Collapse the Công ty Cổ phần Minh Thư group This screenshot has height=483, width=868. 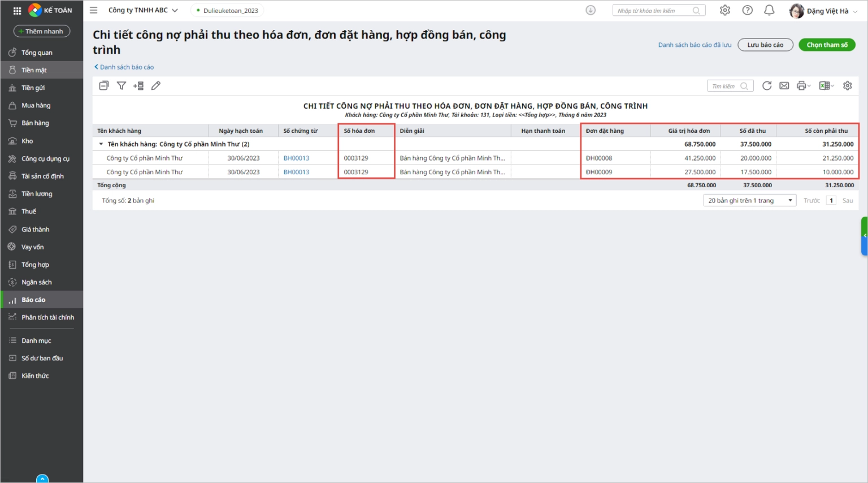(x=101, y=144)
